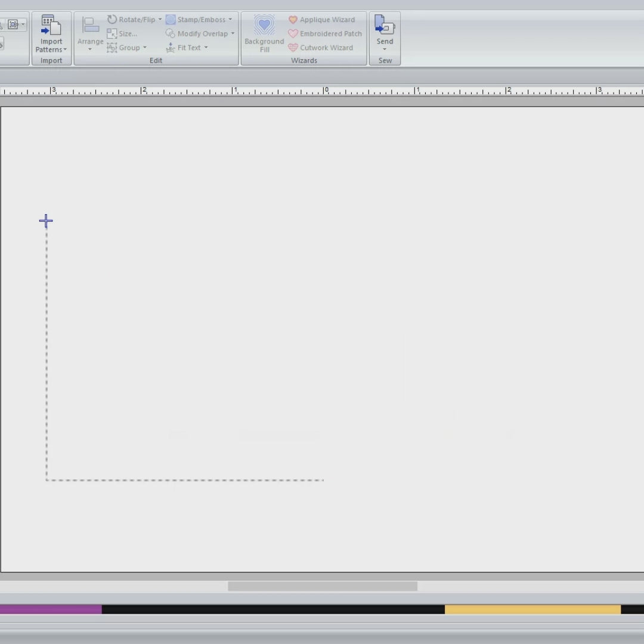Click the Stamp/Emboss tool

point(196,20)
